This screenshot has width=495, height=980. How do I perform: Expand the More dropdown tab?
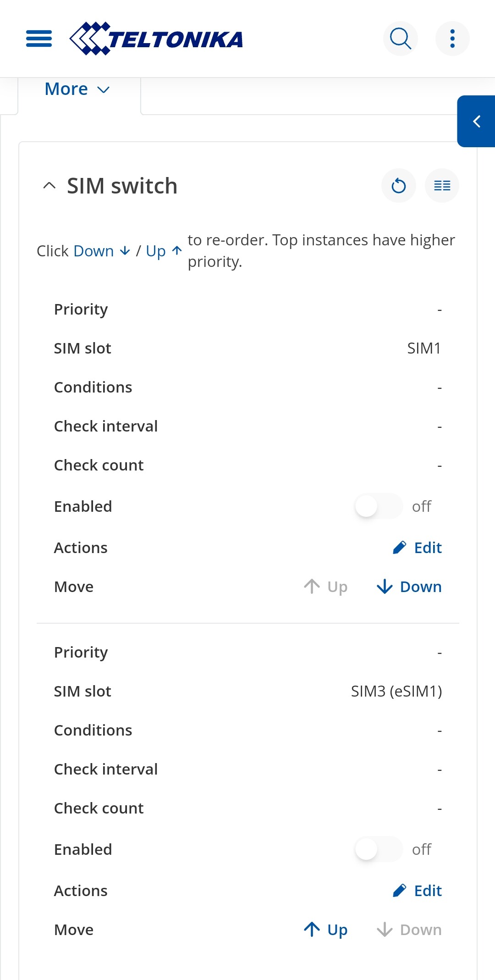click(77, 89)
